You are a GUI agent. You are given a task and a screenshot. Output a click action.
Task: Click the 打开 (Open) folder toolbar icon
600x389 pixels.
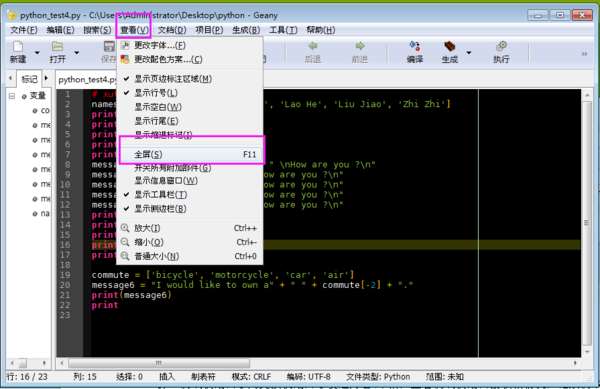57,47
